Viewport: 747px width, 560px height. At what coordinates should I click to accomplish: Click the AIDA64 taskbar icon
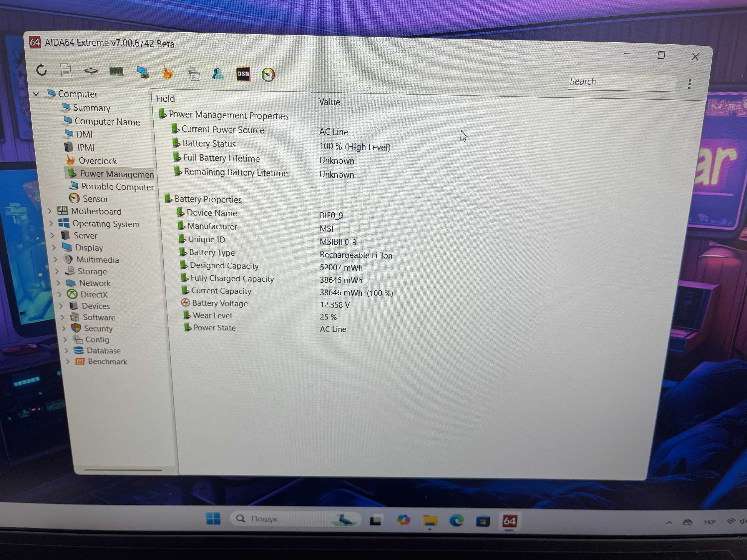click(509, 521)
